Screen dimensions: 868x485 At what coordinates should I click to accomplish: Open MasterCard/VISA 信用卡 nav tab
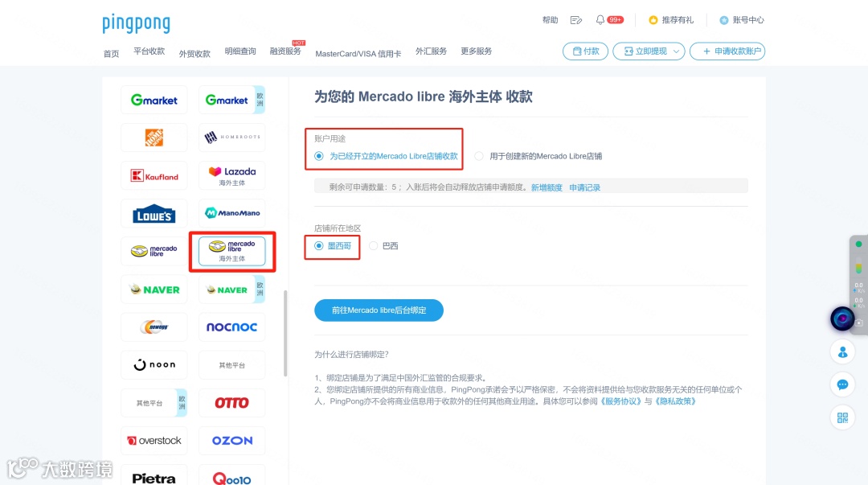pos(358,54)
